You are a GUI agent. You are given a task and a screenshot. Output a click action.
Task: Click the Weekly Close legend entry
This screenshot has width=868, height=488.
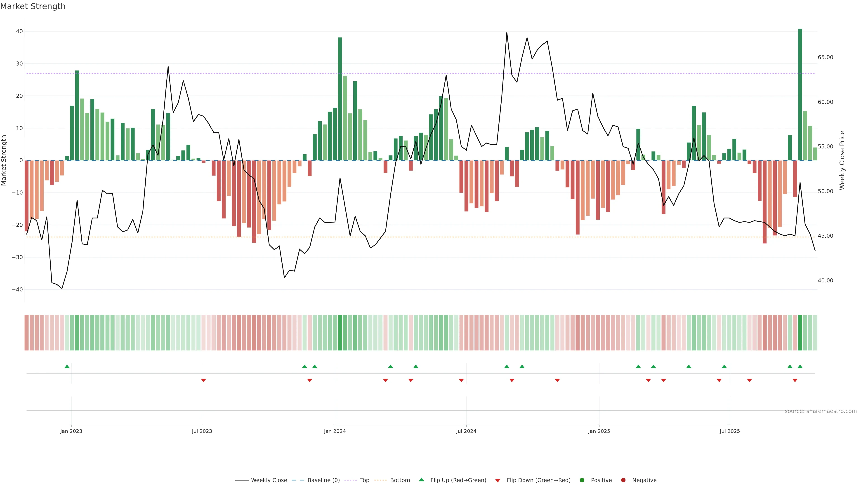click(x=269, y=480)
